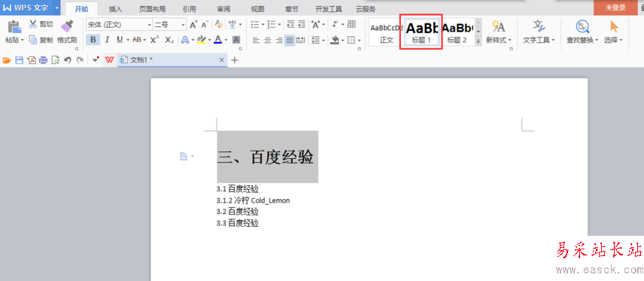Toggle Bold formatting

[93, 39]
